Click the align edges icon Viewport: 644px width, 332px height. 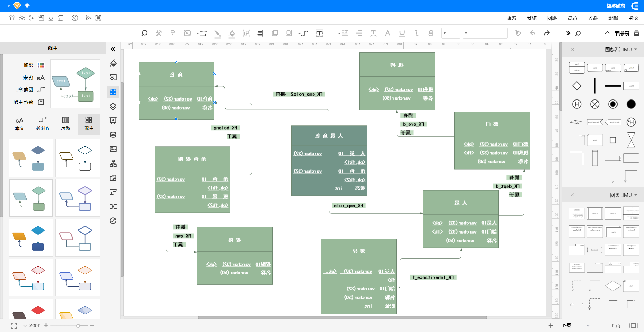(x=260, y=33)
